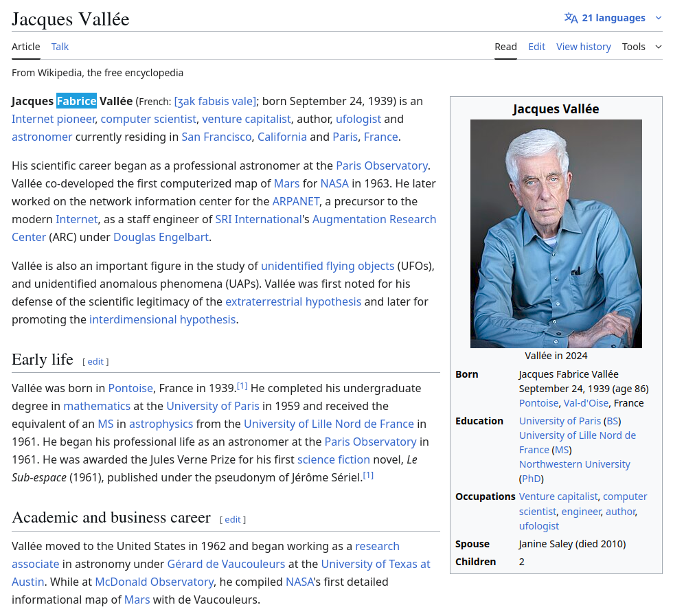
Task: Open the PhD link in infobox
Action: click(x=532, y=479)
